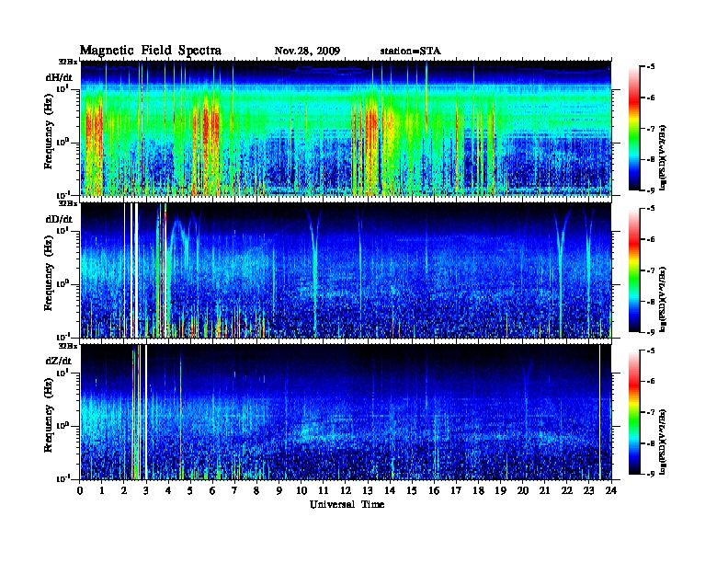Click hour label '5' on the time axis
Image resolution: width=728 pixels, height=563 pixels.
[x=191, y=490]
